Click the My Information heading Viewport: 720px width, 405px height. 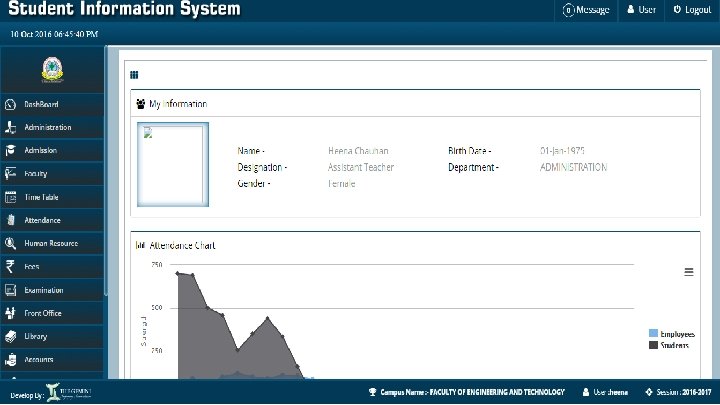pyautogui.click(x=178, y=104)
